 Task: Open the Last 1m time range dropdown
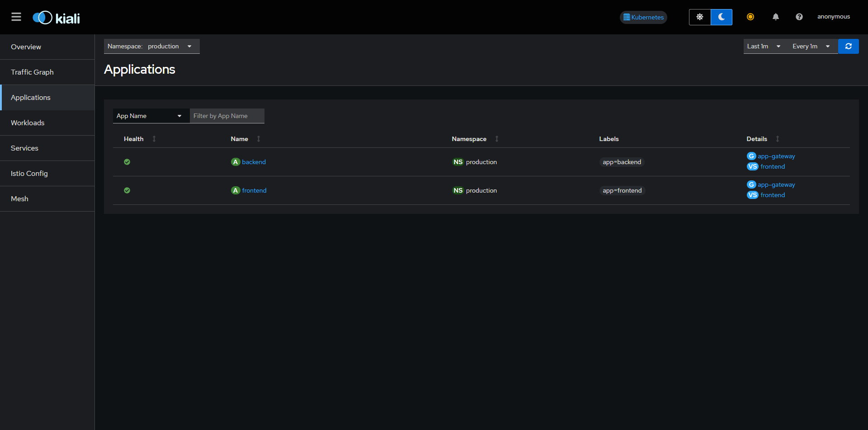[764, 47]
